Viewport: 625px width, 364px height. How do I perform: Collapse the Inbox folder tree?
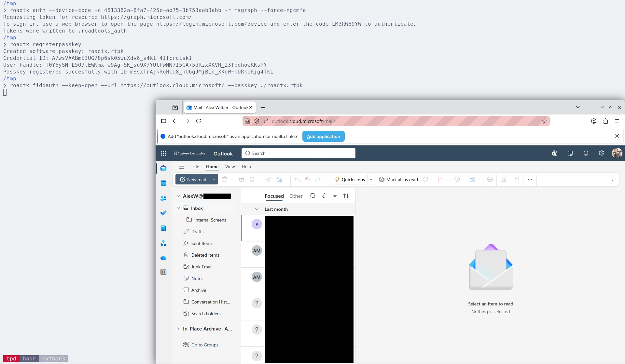178,208
